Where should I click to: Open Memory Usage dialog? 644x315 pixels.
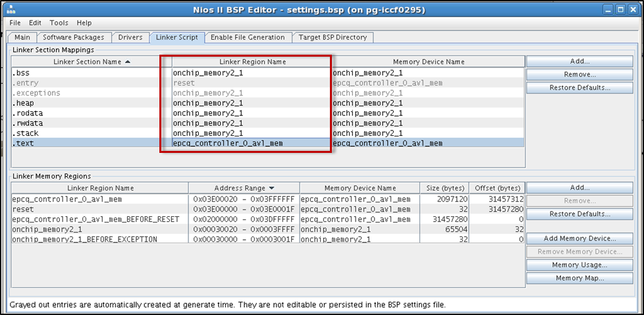pos(579,265)
